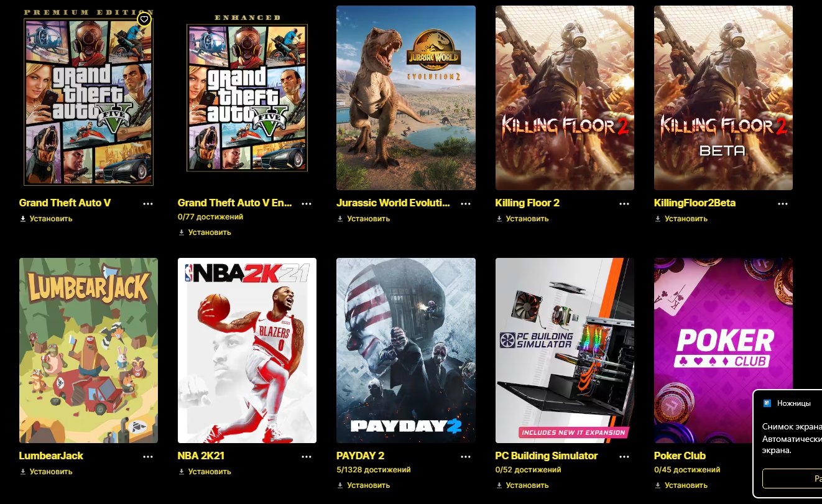This screenshot has width=822, height=504.
Task: Click the Snipping Tool icon in the notification
Action: (x=767, y=403)
